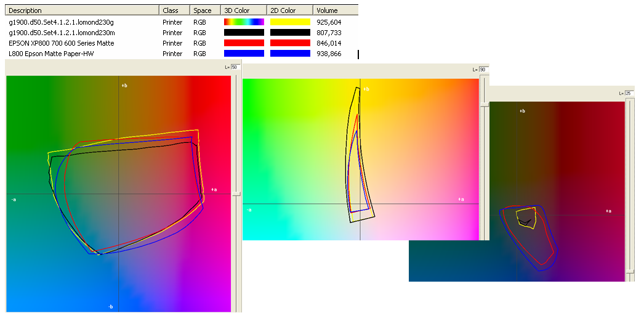Sort list by the Description column header
Image resolution: width=644 pixels, height=318 pixels.
[83, 10]
